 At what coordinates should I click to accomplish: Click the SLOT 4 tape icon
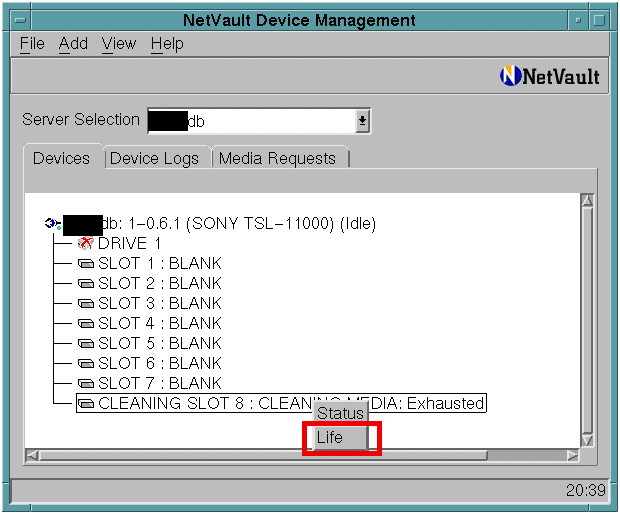click(x=86, y=324)
